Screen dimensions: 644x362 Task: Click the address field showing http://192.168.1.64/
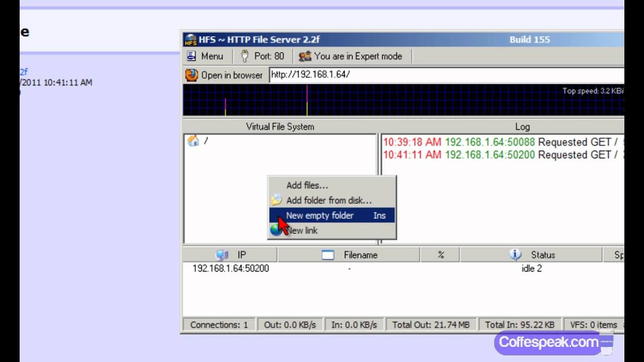click(447, 75)
